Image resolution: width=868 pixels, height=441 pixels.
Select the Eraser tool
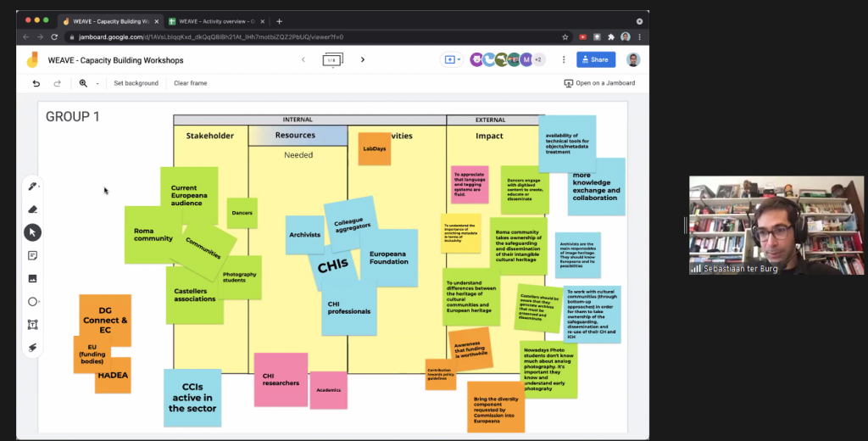33,209
